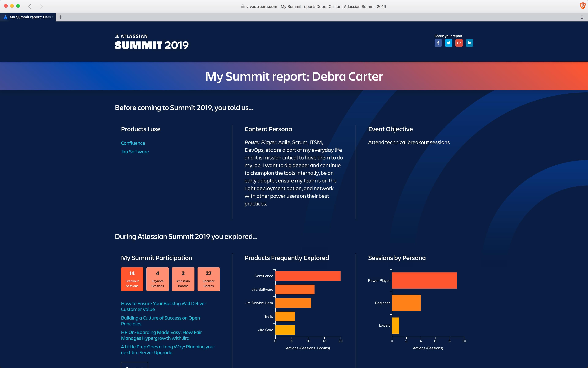Screen dimensions: 588x368
Task: Click the Expert persona bar
Action: click(x=395, y=325)
